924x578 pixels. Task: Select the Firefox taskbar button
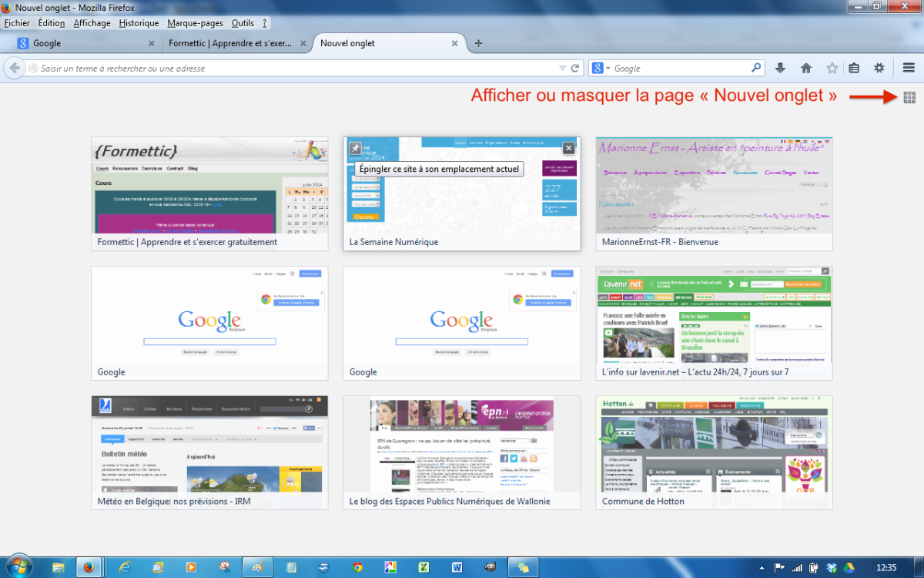pos(90,567)
